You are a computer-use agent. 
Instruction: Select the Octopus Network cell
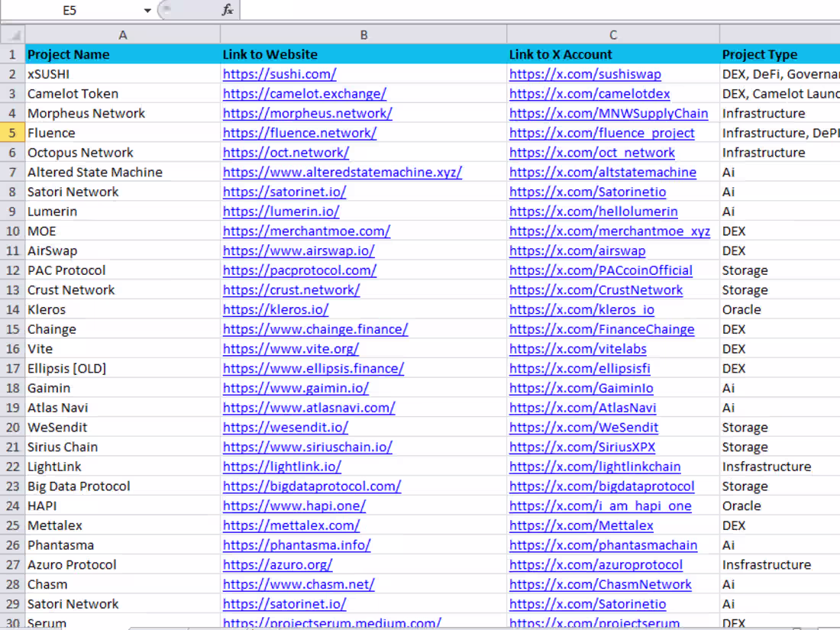123,153
